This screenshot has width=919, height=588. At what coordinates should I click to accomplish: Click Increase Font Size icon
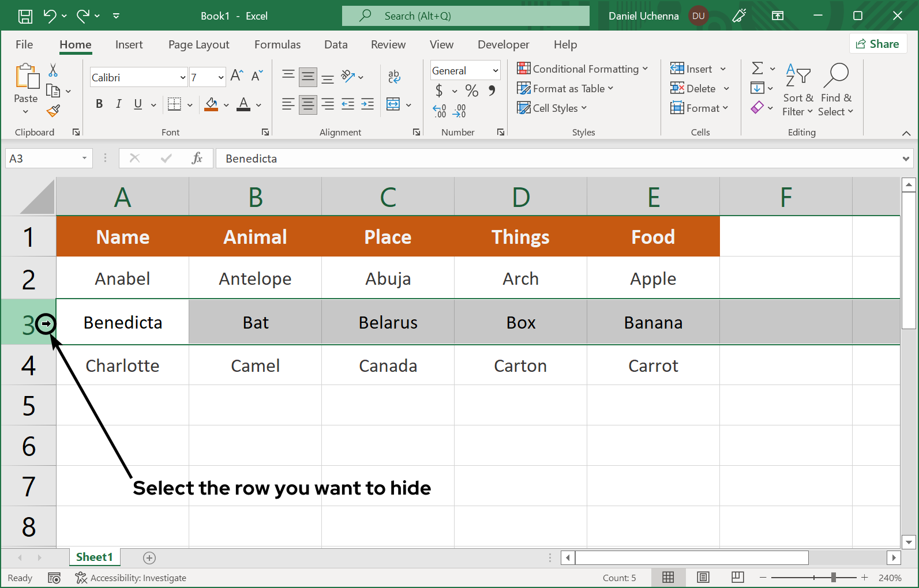point(236,76)
